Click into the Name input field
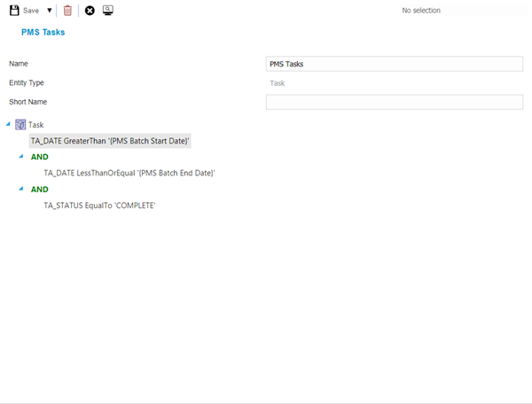The width and height of the screenshot is (532, 404). (394, 64)
